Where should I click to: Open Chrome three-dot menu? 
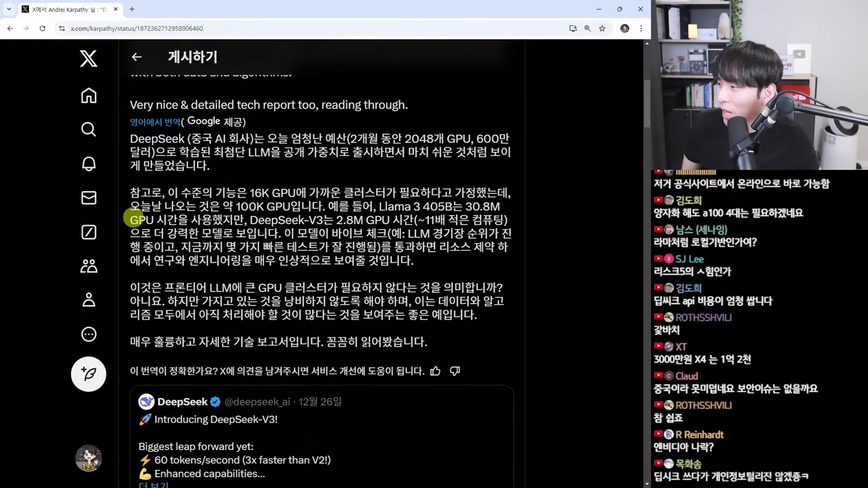click(x=641, y=28)
